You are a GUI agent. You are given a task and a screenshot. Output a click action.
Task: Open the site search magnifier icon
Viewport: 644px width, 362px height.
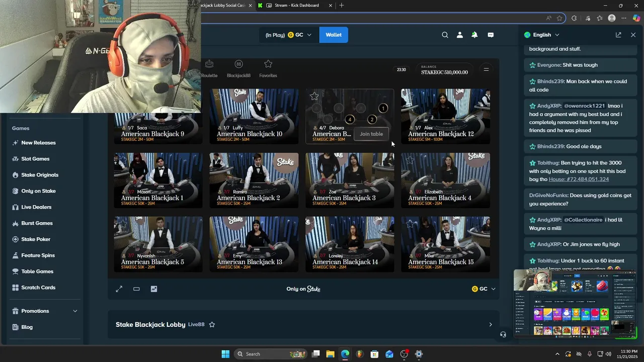pyautogui.click(x=445, y=35)
